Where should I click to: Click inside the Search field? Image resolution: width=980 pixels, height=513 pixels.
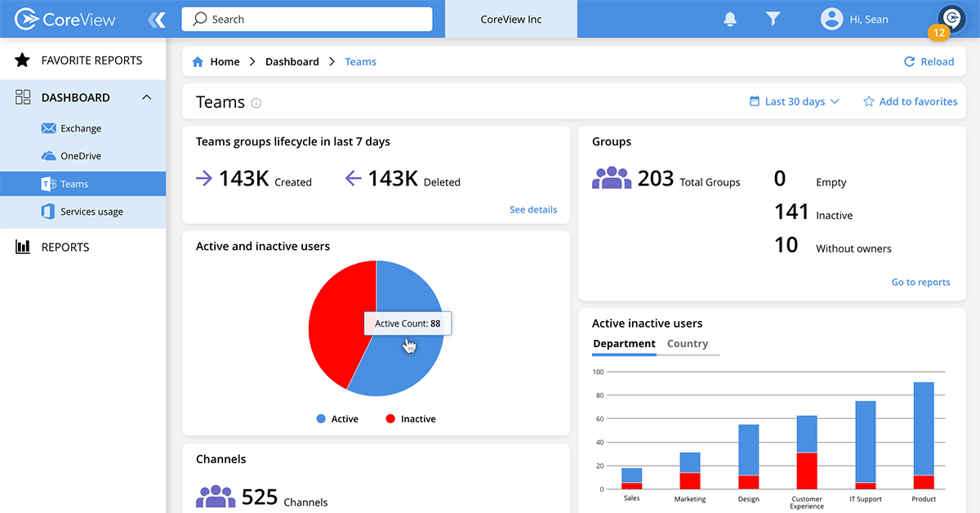pos(306,18)
